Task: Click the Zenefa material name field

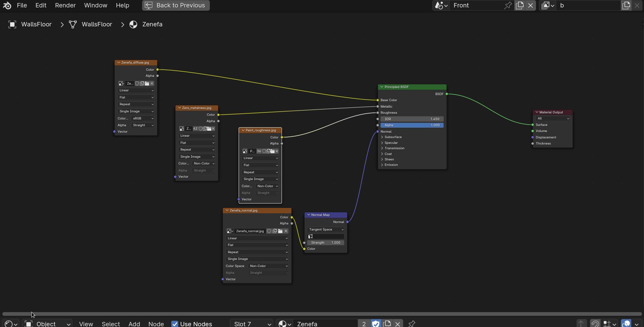Action: point(326,324)
